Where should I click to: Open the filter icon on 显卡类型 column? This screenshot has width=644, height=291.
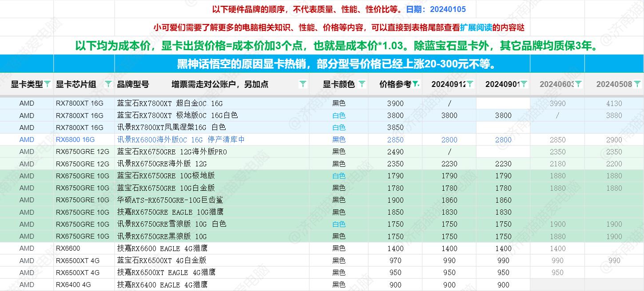[x=47, y=84]
